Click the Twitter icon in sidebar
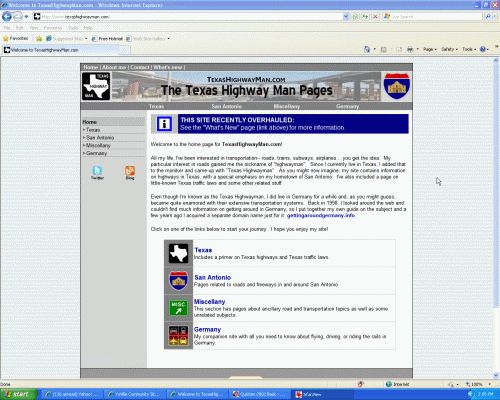 tap(97, 172)
